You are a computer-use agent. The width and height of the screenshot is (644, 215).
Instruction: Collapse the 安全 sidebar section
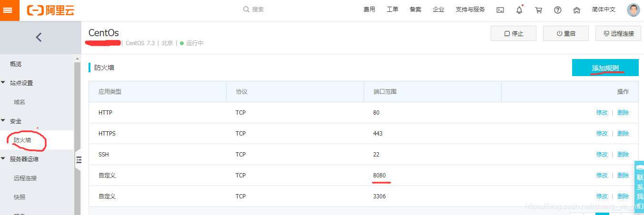coord(3,121)
